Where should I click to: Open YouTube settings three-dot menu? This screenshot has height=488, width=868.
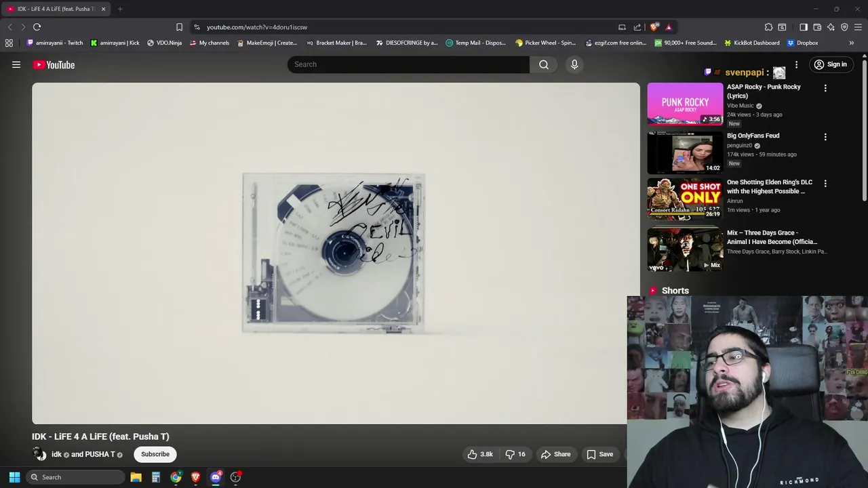pos(797,64)
